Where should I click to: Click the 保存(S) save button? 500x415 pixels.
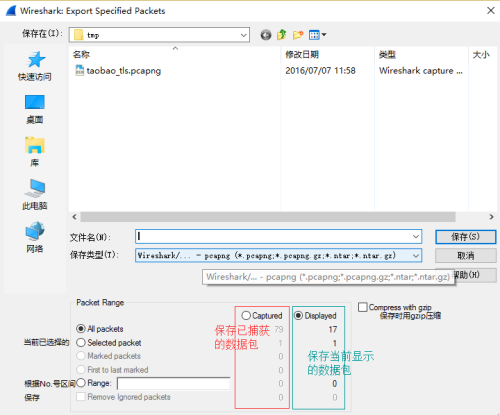coord(465,237)
